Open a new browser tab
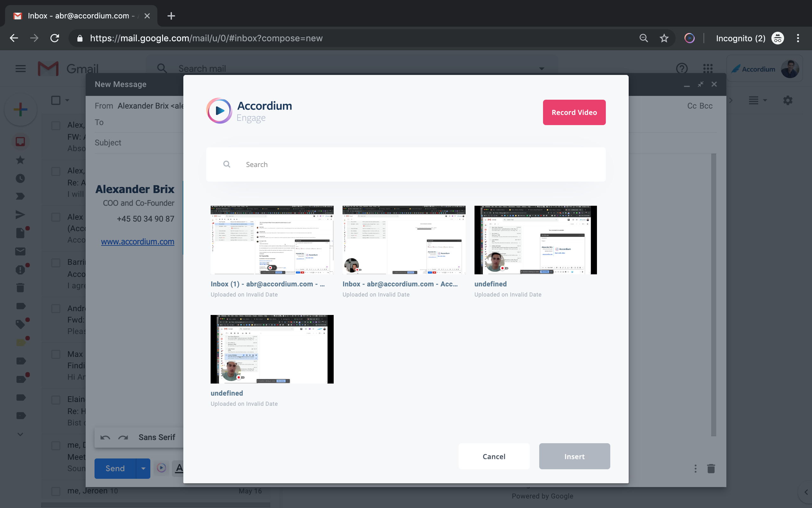The width and height of the screenshot is (812, 508). (x=171, y=16)
